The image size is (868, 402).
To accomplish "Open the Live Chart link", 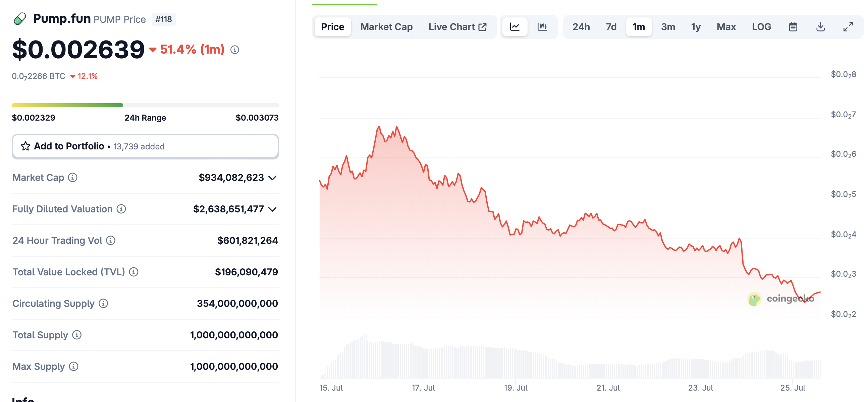I will click(457, 26).
